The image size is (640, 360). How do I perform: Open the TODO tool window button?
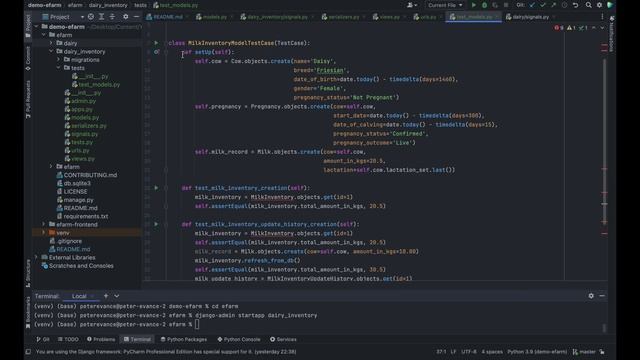tap(68, 339)
